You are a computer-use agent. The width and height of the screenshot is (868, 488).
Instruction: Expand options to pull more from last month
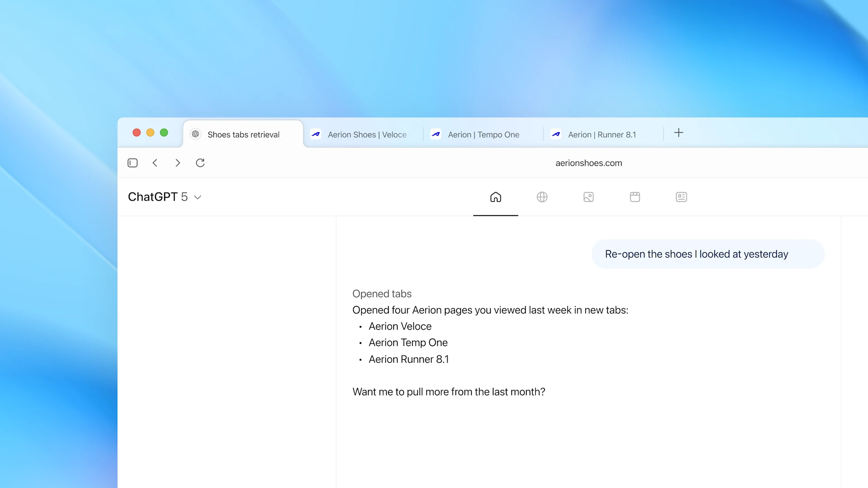tap(448, 392)
